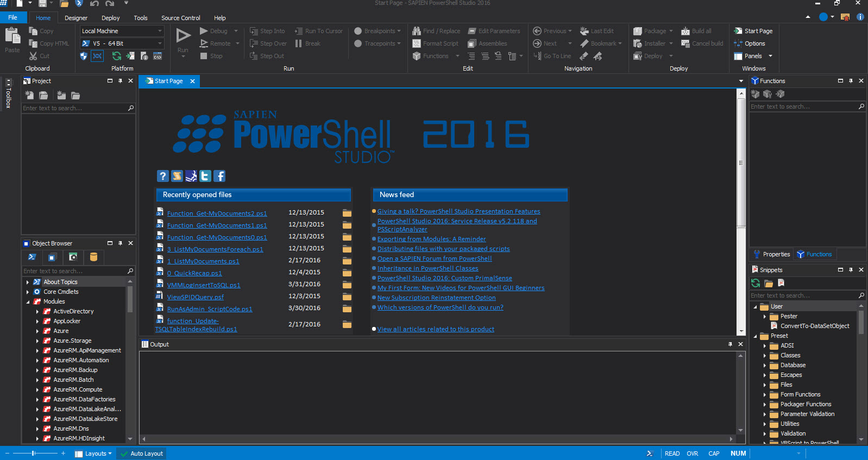Switch to the Designer ribbon tab

[76, 18]
